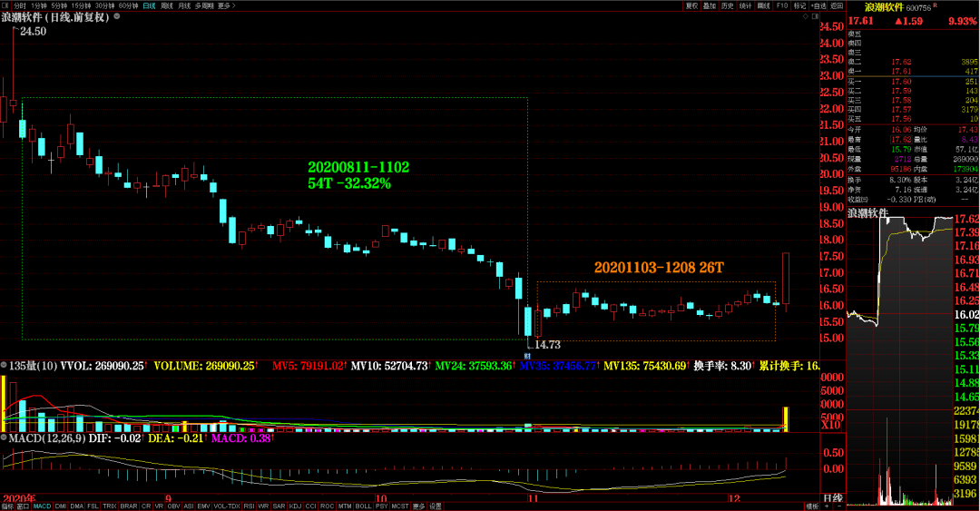The image size is (980, 511).
Task: Click the 统计 statistics button
Action: pos(746,5)
